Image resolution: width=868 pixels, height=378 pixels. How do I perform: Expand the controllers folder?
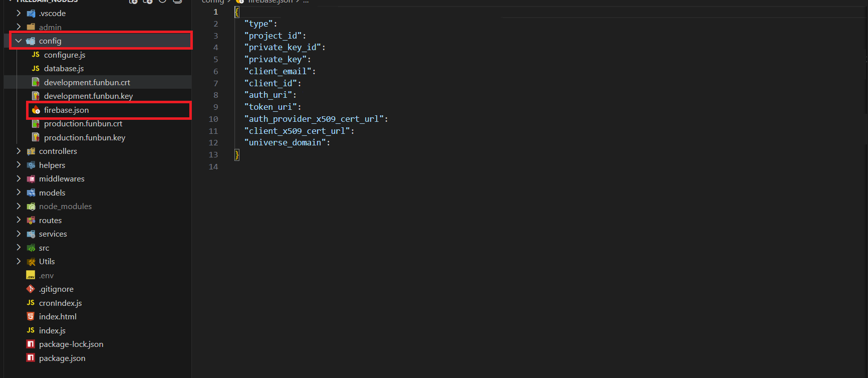click(19, 151)
